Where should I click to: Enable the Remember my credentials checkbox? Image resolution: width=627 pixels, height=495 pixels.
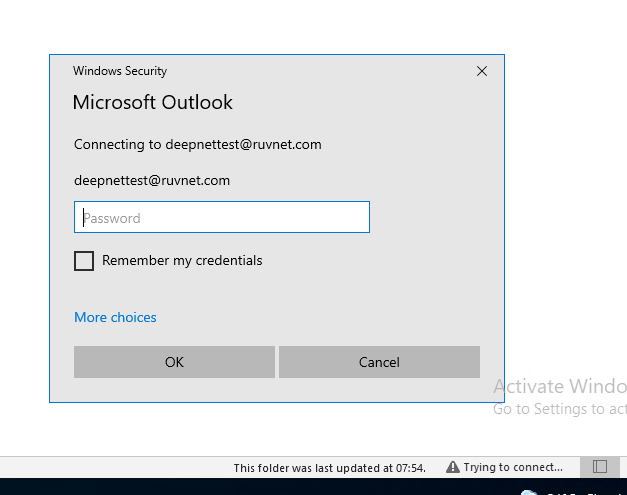pyautogui.click(x=84, y=261)
